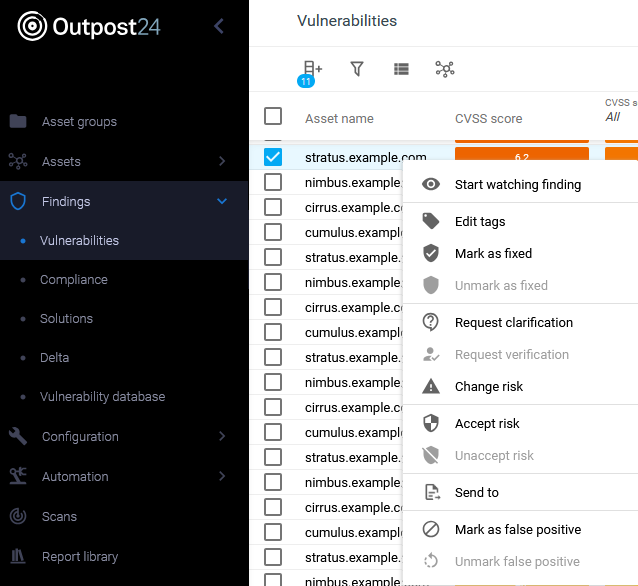Screen dimensions: 638x586
Task: Uncheck the stratus.example.com row checkbox
Action: click(x=273, y=157)
